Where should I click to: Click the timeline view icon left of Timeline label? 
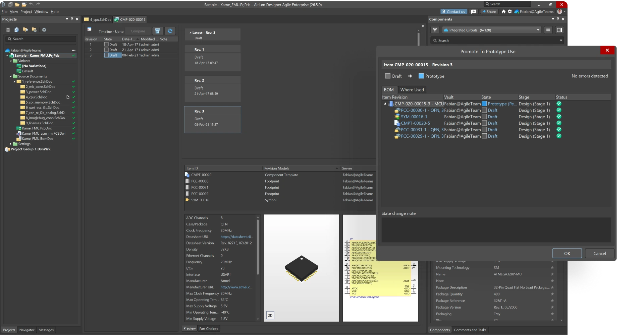pos(90,29)
